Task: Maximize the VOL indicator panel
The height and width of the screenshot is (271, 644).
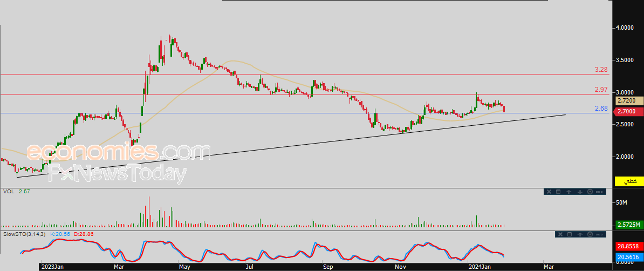Action: click(558, 192)
